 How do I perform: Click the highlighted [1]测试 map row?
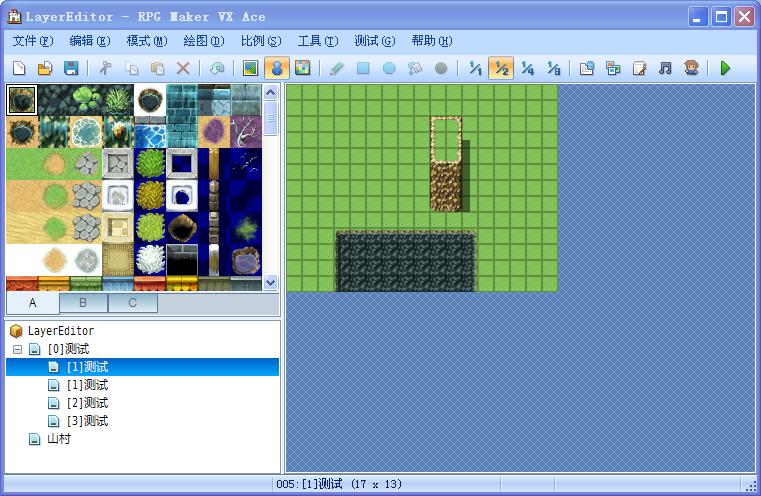click(x=142, y=367)
